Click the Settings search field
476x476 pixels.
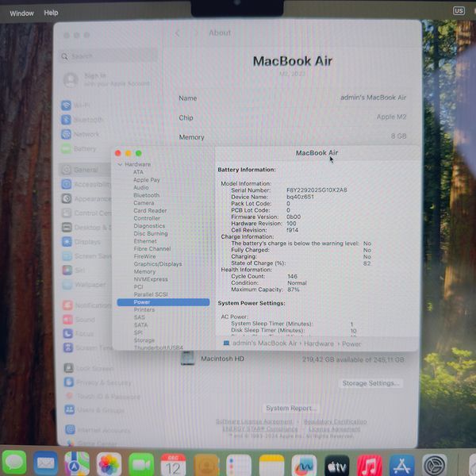[109, 56]
